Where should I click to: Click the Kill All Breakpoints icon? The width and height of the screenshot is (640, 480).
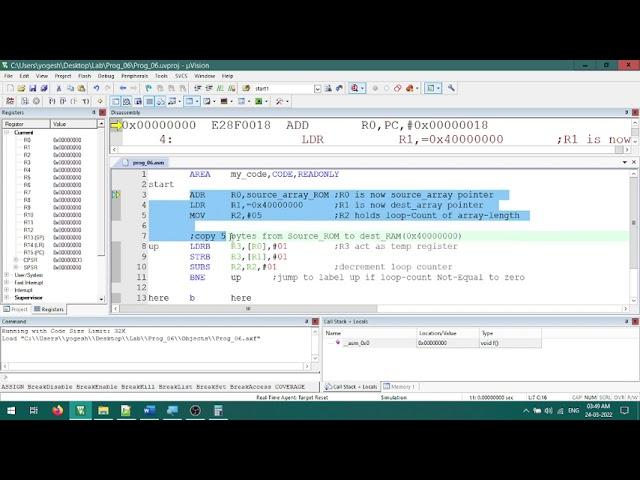pyautogui.click(x=409, y=88)
